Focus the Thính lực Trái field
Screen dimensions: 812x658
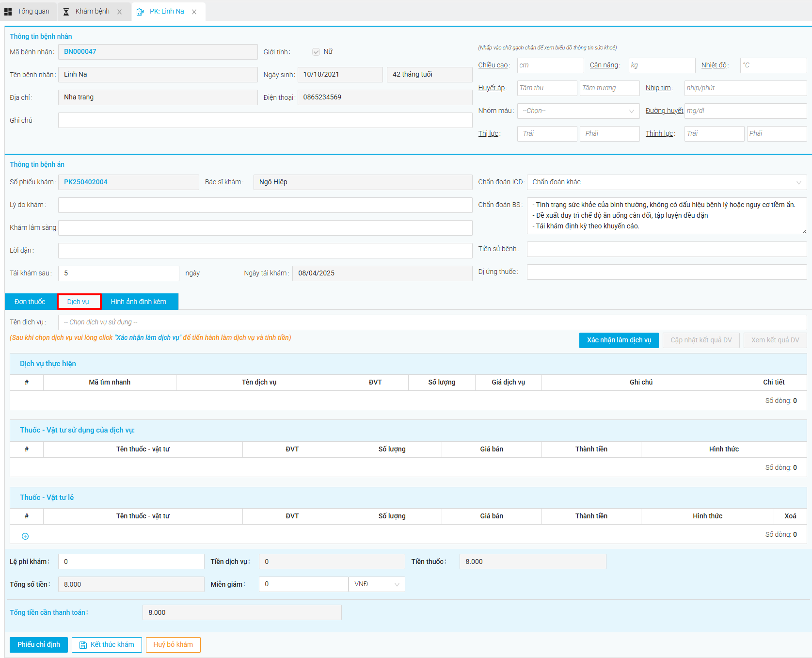[x=714, y=134]
